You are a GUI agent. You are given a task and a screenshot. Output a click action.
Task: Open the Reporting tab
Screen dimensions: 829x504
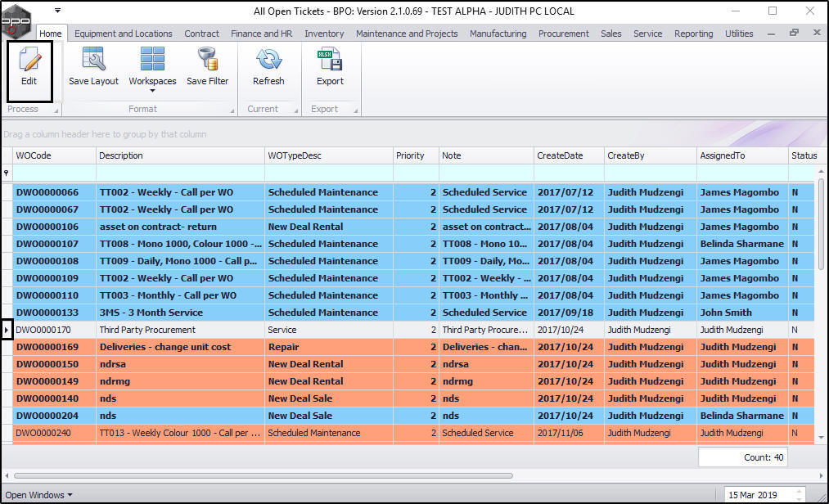click(694, 34)
